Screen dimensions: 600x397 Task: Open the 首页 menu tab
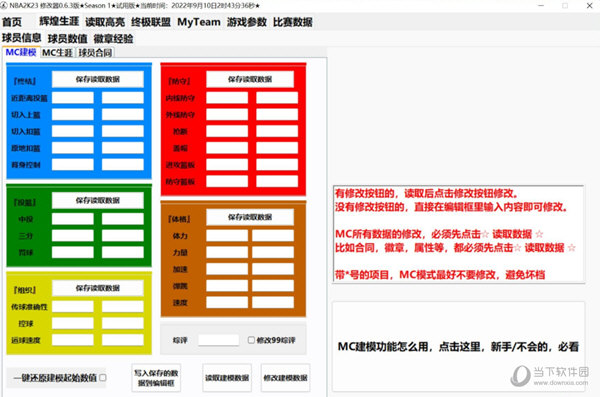click(x=12, y=22)
